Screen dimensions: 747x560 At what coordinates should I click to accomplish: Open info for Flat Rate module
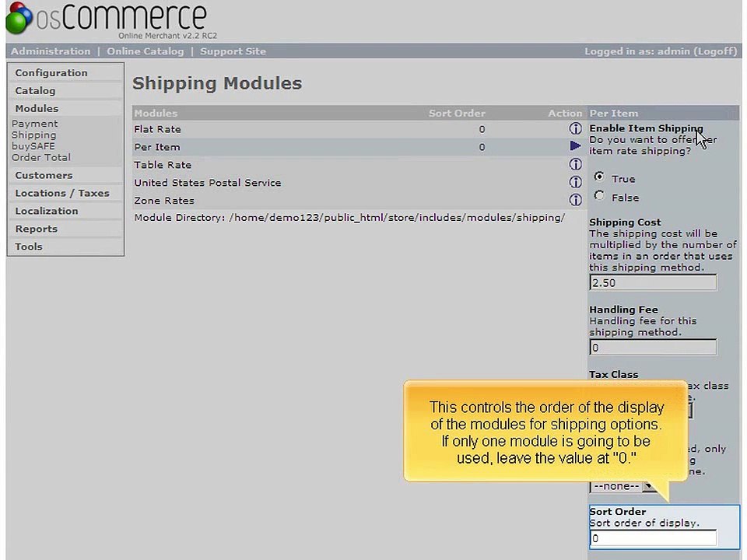pyautogui.click(x=575, y=128)
